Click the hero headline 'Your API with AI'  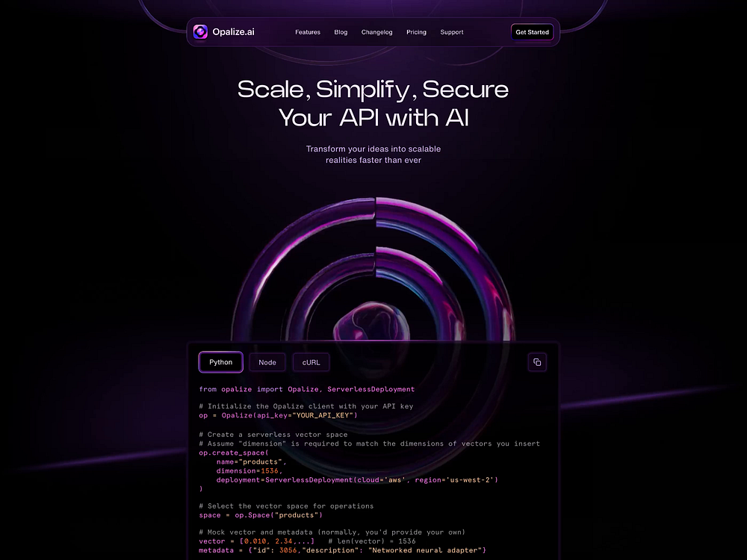pos(373,116)
